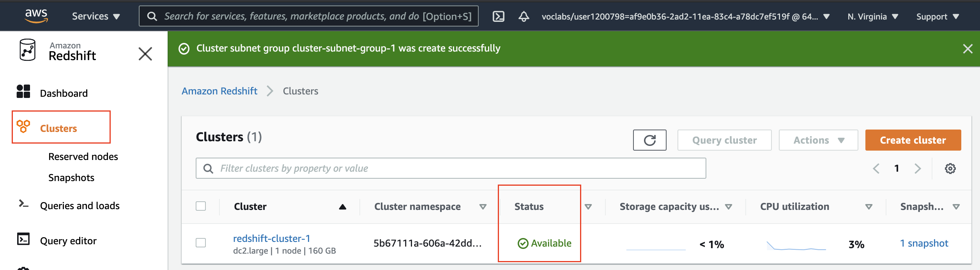Click the search magnifier in top bar
Viewport: 980px width, 270px height.
152,16
